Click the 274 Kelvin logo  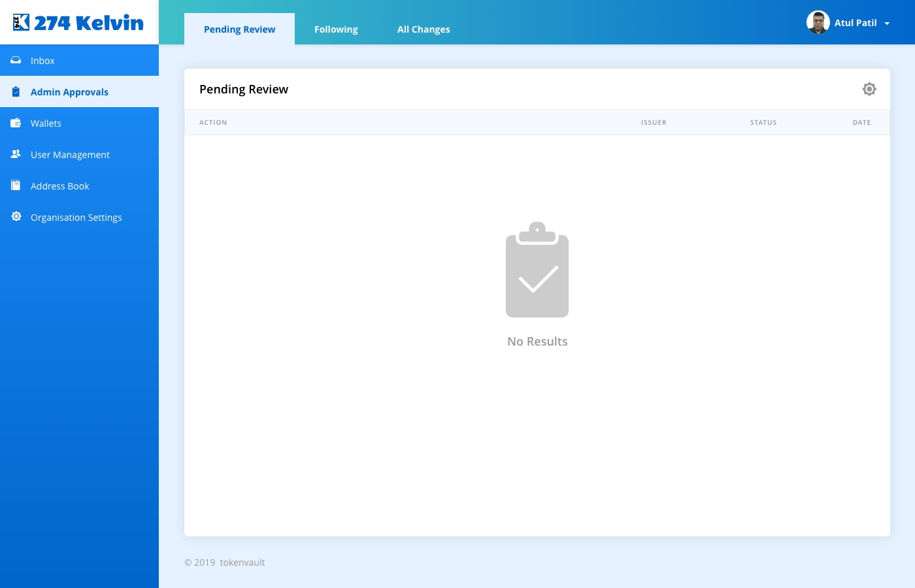point(78,23)
